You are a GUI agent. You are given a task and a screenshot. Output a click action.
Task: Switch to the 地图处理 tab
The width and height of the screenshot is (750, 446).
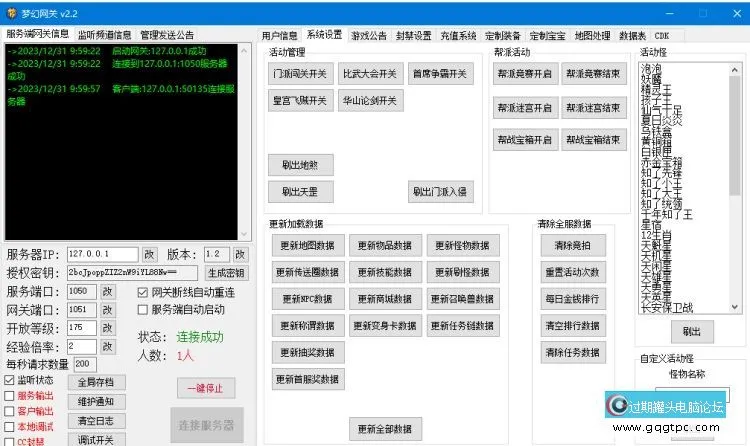(592, 36)
